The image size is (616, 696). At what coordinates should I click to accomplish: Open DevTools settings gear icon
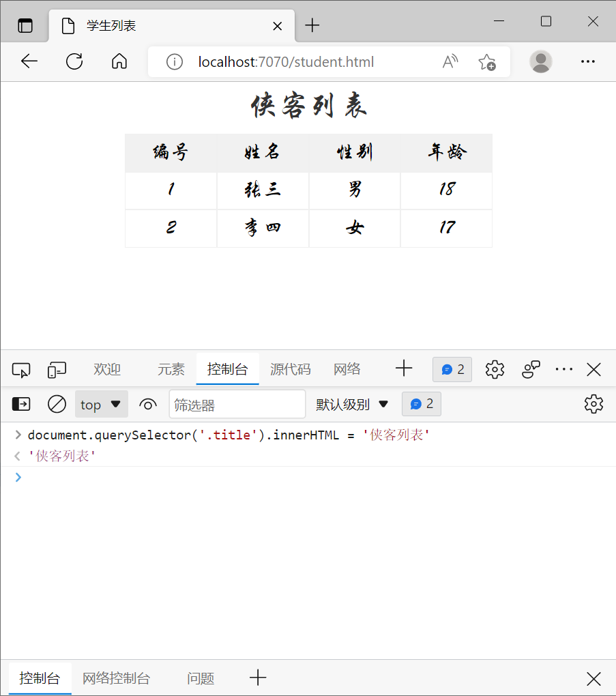coord(495,369)
